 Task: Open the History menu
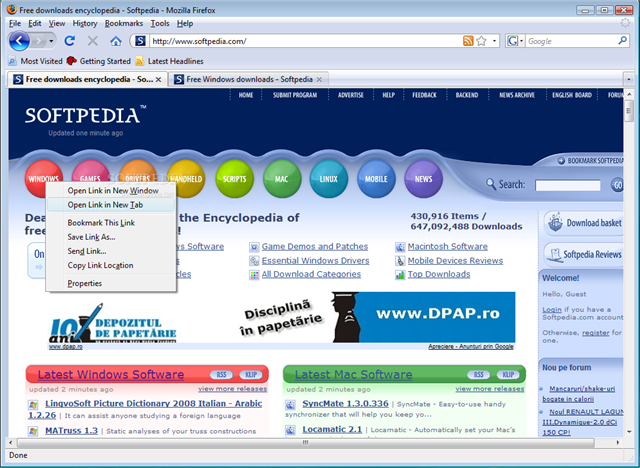pyautogui.click(x=85, y=23)
